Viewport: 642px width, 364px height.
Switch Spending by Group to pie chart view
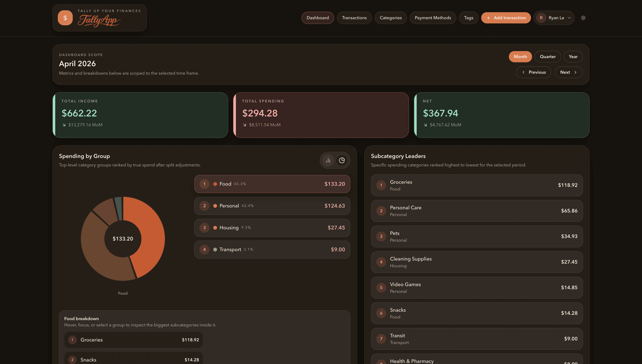point(342,160)
